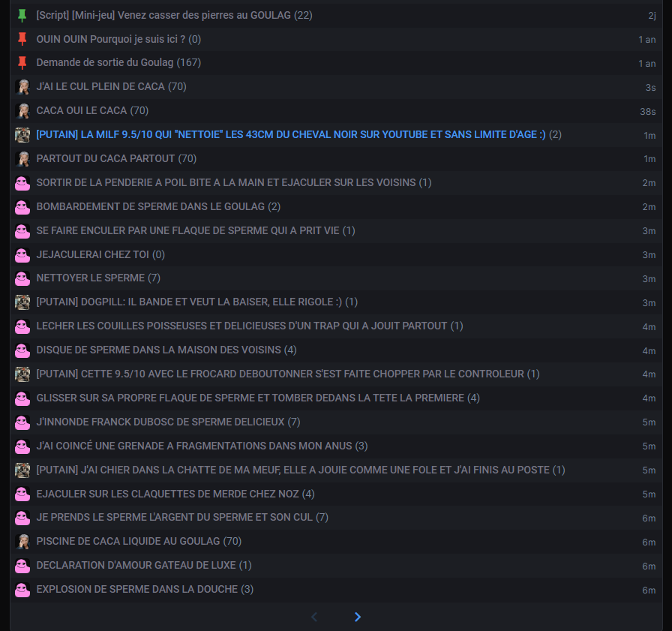This screenshot has height=631, width=672.
Task: Click the red pin beside OUIN OUIN topic
Action: (22, 40)
